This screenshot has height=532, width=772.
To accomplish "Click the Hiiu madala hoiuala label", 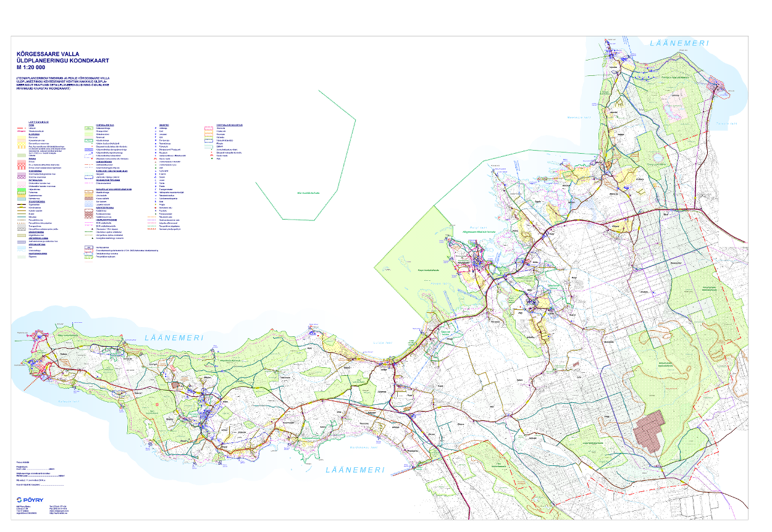I will tap(305, 193).
